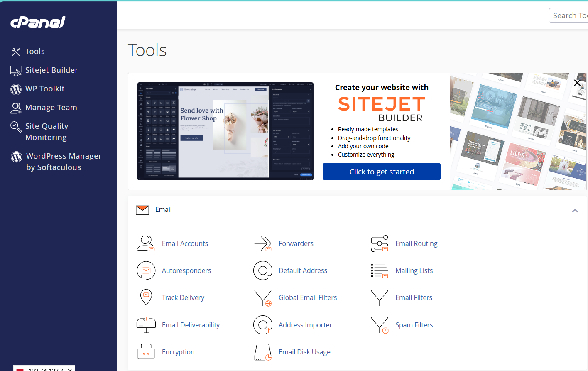
Task: Open the Encryption link
Action: [178, 352]
